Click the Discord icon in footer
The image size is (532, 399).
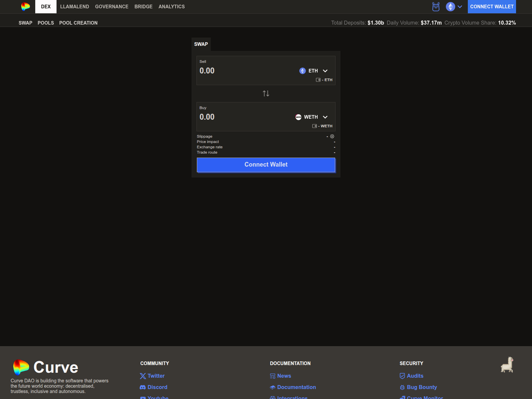pos(143,387)
